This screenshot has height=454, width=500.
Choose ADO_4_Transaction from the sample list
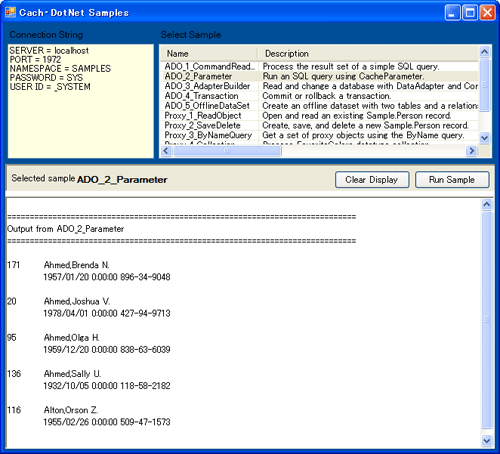(319, 96)
